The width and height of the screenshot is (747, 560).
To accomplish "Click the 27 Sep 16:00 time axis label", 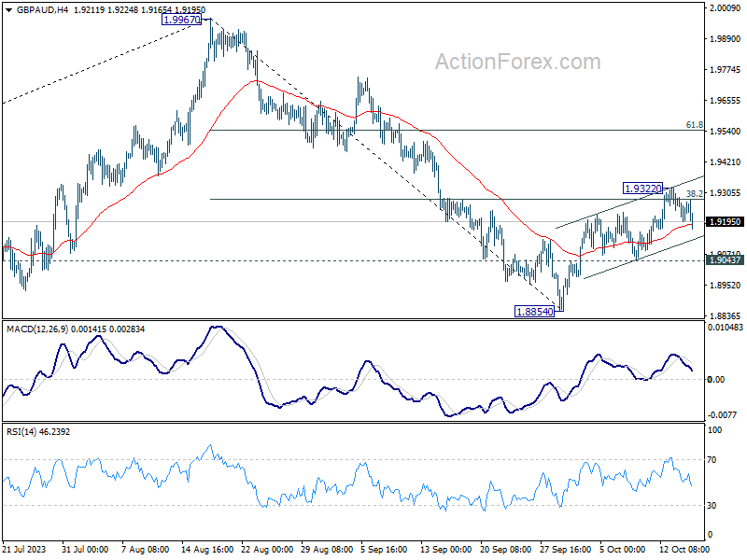I will pos(566,549).
